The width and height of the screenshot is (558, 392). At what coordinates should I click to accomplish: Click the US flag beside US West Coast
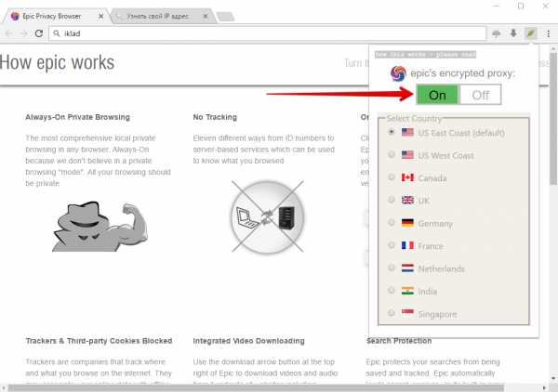click(x=407, y=155)
